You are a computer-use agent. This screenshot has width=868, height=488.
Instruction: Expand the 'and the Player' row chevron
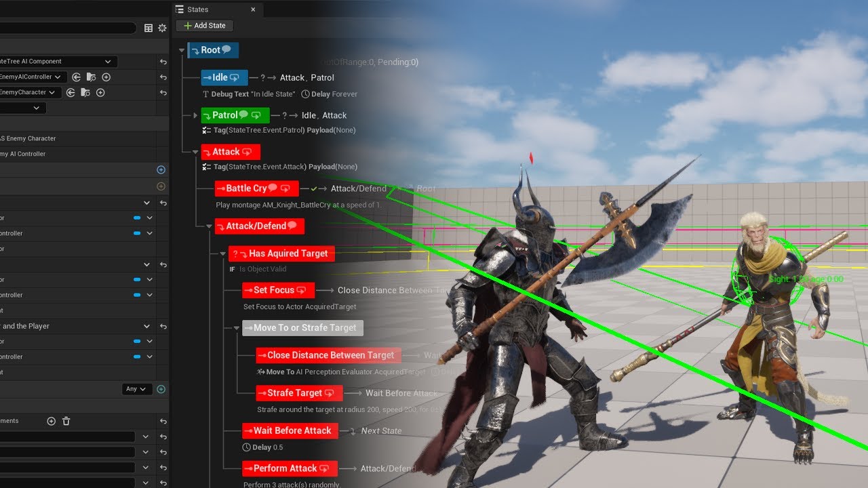[x=146, y=326]
